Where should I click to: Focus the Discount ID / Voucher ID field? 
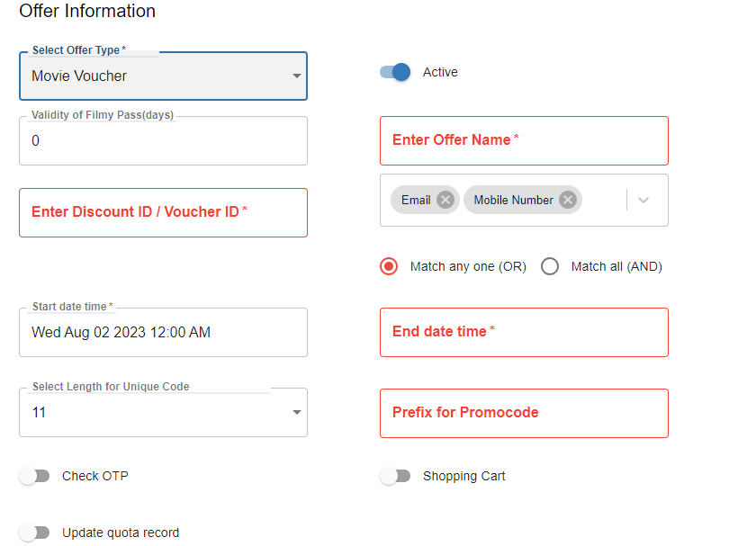pyautogui.click(x=163, y=212)
